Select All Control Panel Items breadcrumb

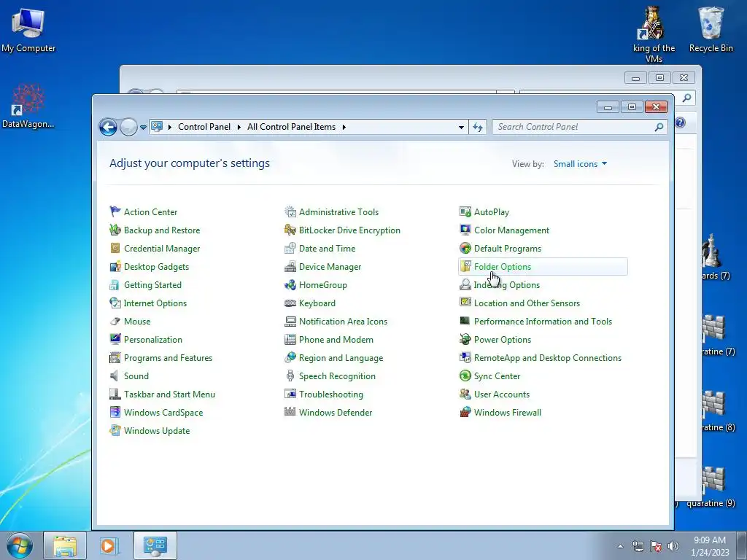pyautogui.click(x=291, y=127)
